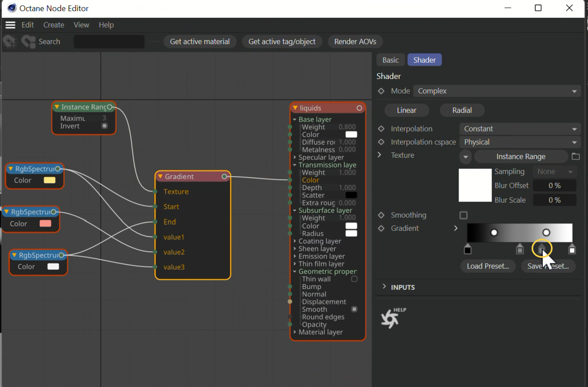Click output port of pink RgbSpectrum node
The width and height of the screenshot is (588, 387).
[53, 212]
